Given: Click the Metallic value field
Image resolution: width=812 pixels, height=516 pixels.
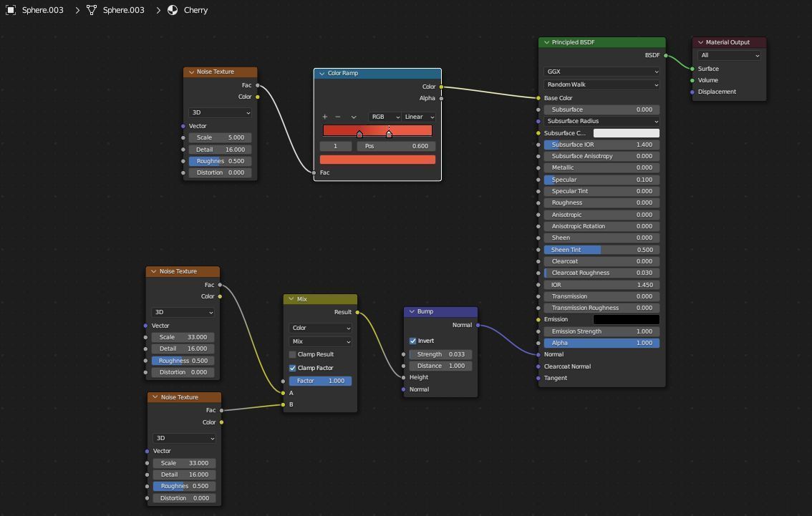Looking at the screenshot, I should coord(601,167).
